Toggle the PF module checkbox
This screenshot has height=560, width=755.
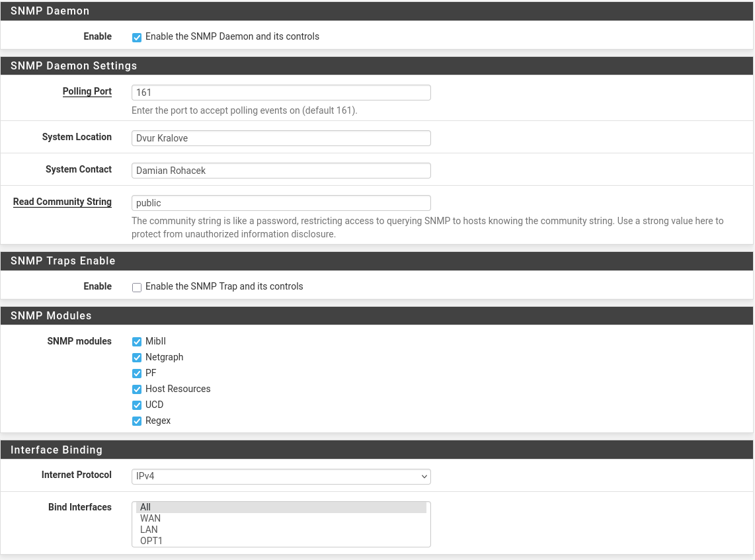[137, 374]
